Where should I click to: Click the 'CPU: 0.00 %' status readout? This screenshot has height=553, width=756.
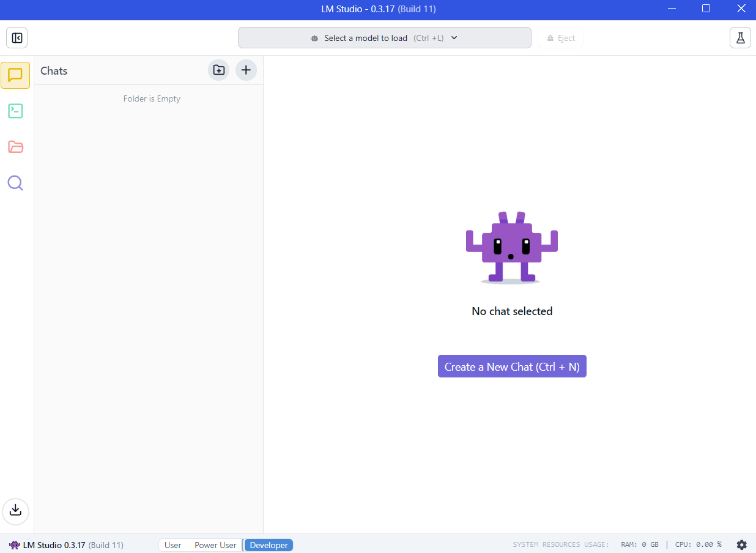pyautogui.click(x=699, y=544)
